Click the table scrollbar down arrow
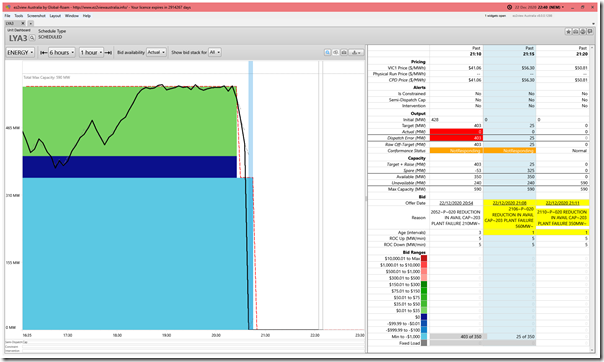 coord(592,350)
